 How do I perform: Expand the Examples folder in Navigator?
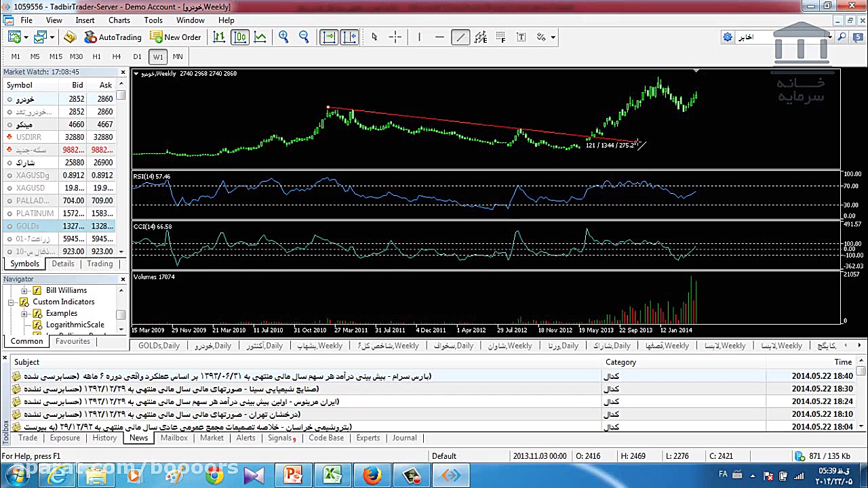(24, 314)
